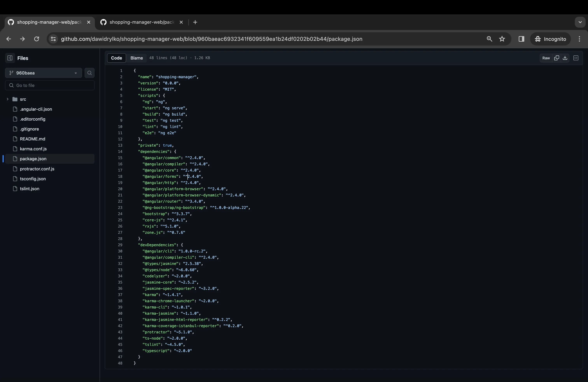Open protractor.conf.js file

(x=37, y=169)
